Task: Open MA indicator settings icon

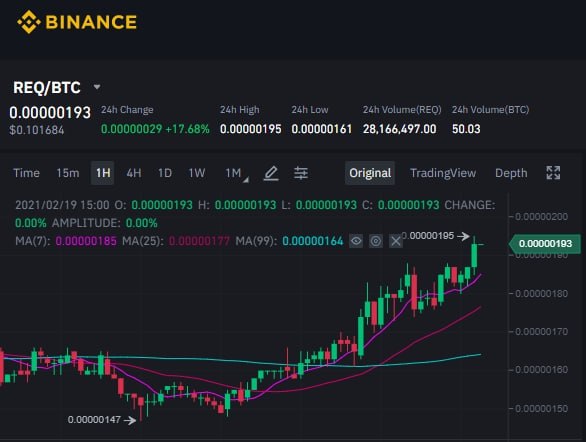Action: click(376, 241)
